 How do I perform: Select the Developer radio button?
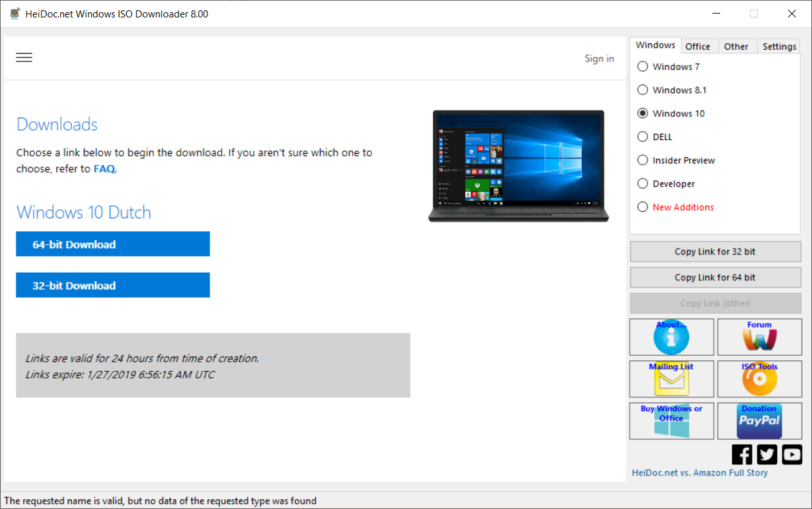point(643,183)
